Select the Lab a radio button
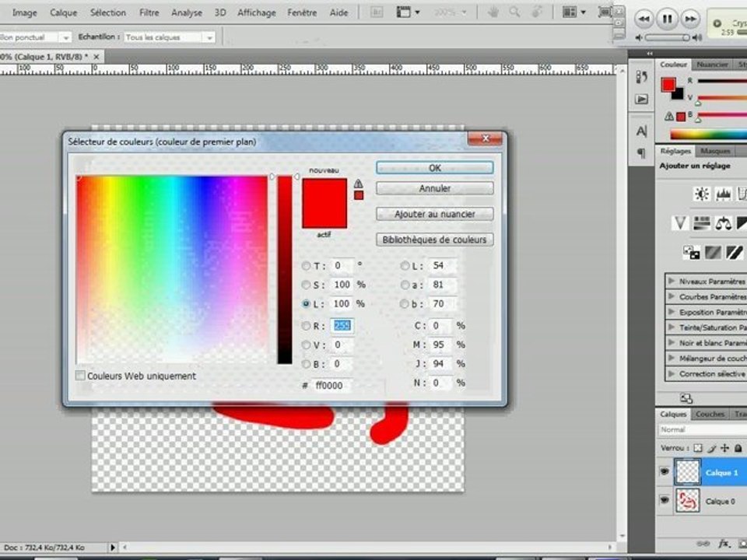Screen dimensions: 747x560 (405, 285)
